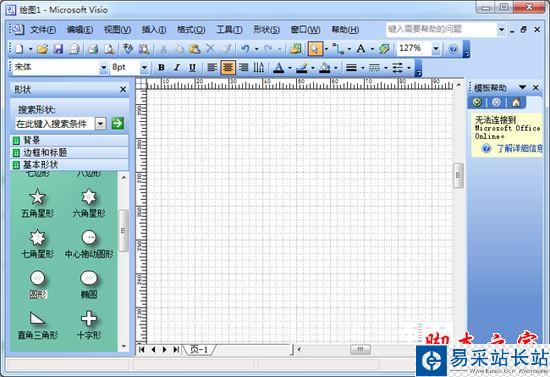Open the zoom percentage dropdown
550x377 pixels.
[x=436, y=49]
